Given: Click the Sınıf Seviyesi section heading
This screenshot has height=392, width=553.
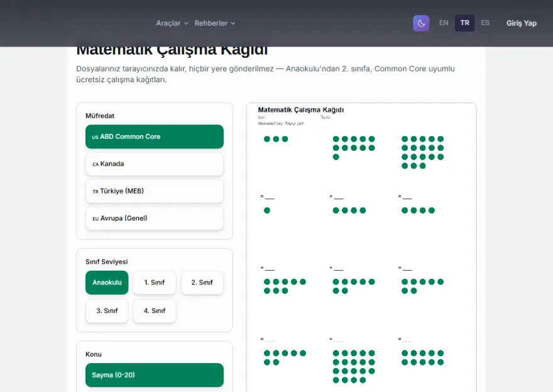Looking at the screenshot, I should point(106,262).
